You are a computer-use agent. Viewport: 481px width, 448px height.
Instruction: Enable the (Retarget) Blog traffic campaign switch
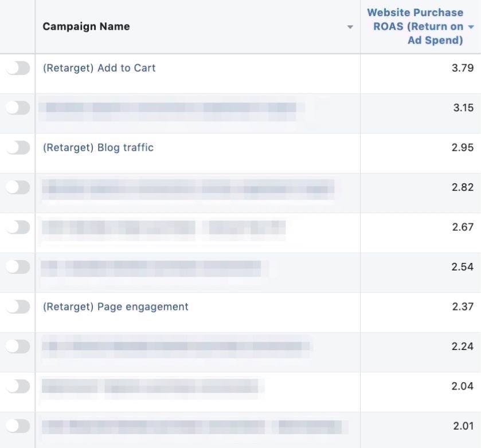tap(18, 148)
